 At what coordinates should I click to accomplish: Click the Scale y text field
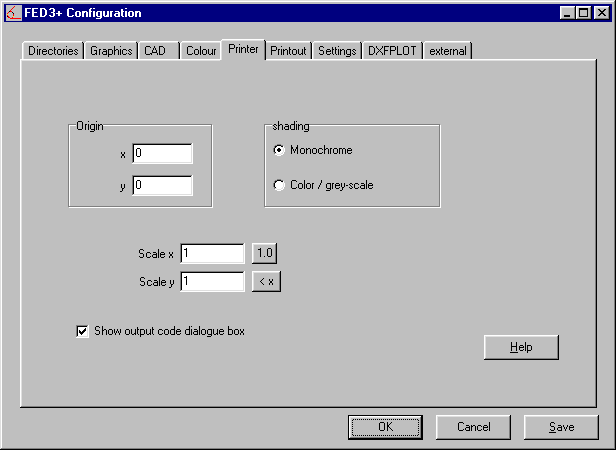tap(212, 282)
